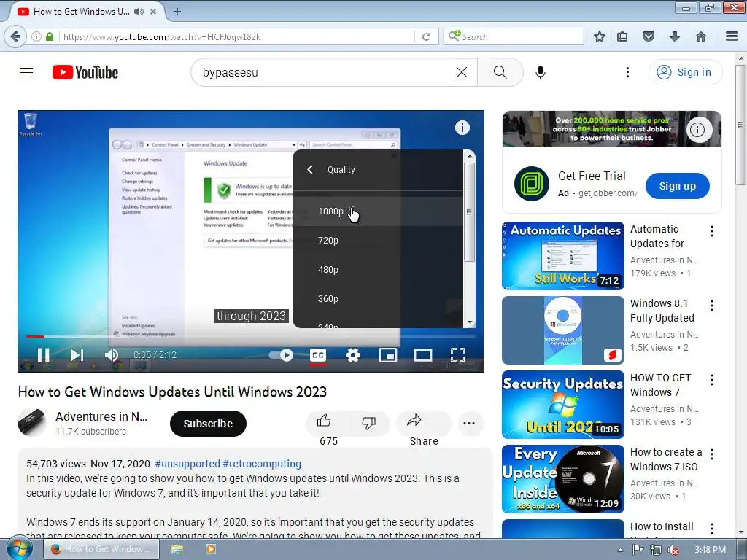Screen dimensions: 747x560
Task: Open Windows Explorer from taskbar
Action: click(177, 549)
